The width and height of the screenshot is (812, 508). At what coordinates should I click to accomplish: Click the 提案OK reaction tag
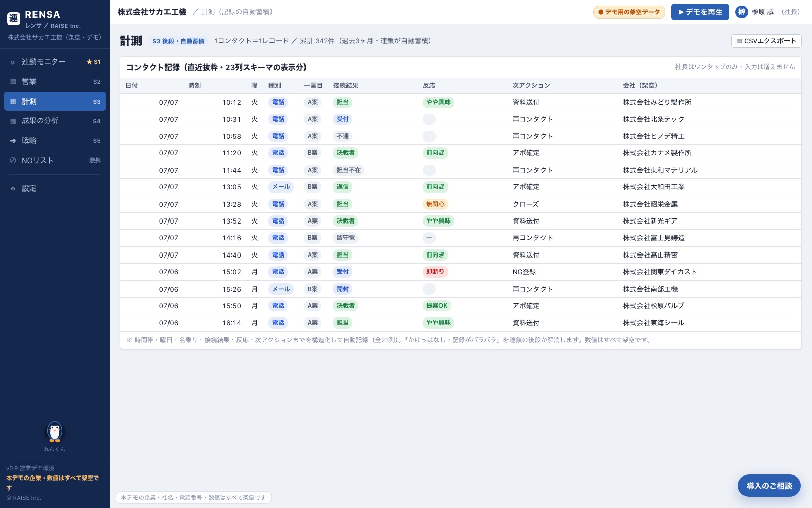(x=437, y=306)
